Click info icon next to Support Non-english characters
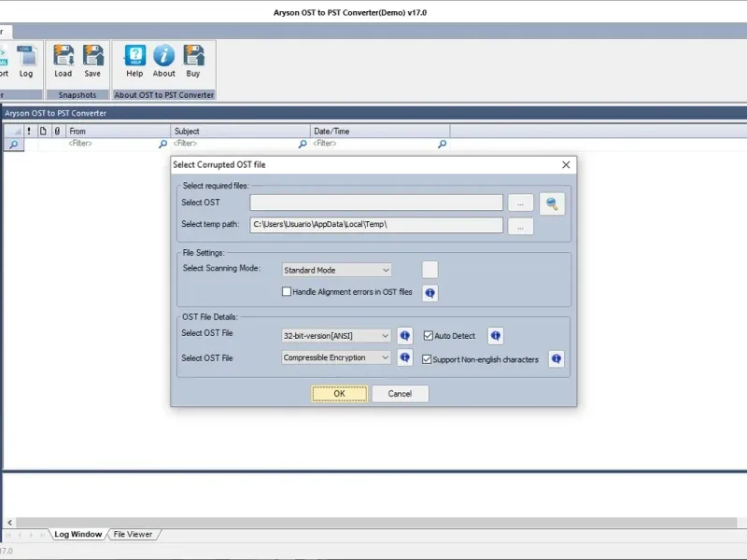 tap(556, 359)
